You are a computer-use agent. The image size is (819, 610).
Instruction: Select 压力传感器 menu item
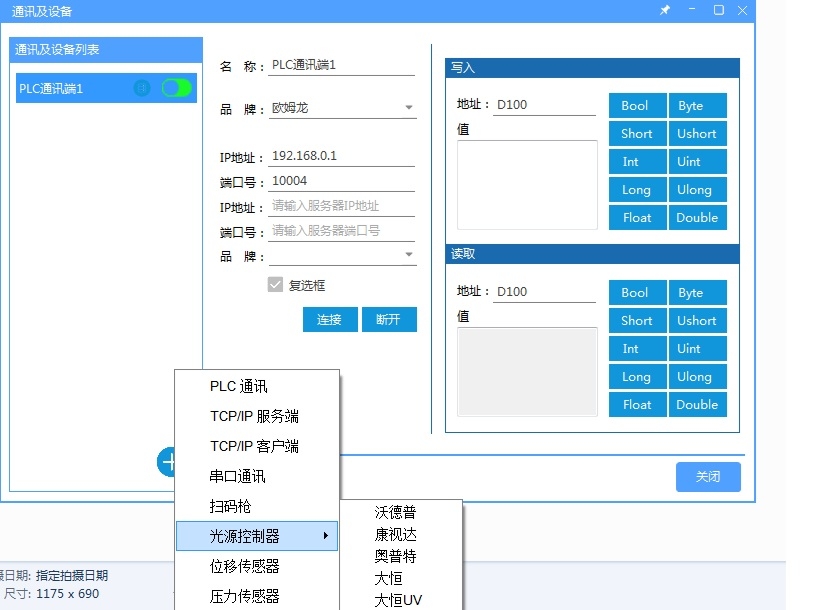pyautogui.click(x=244, y=596)
